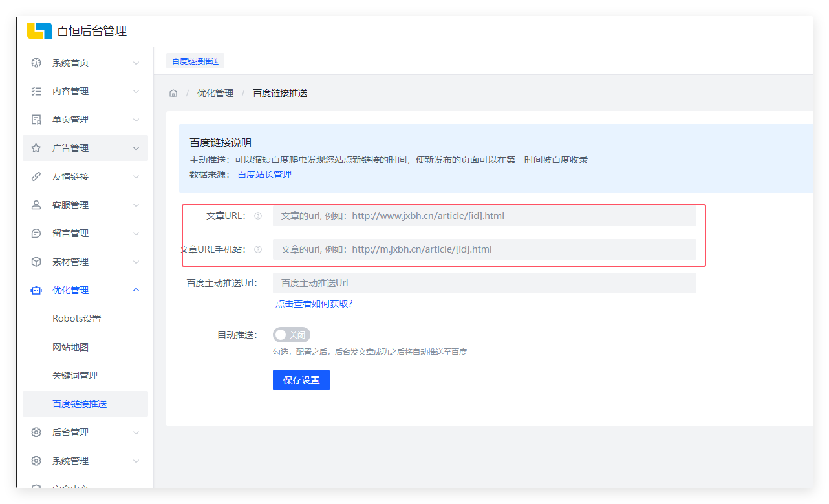829x504 pixels.
Task: Click the 百恒后台管理 logo icon
Action: [x=39, y=30]
